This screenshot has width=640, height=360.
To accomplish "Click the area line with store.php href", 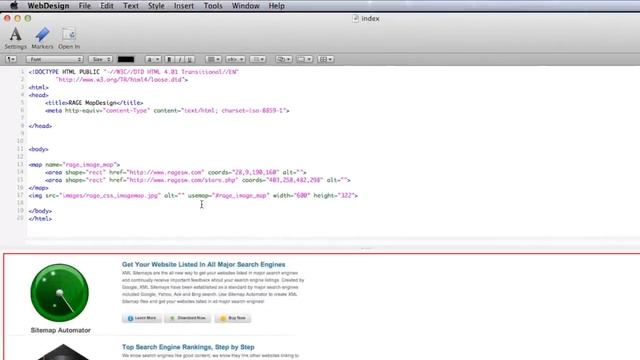I will coord(198,180).
